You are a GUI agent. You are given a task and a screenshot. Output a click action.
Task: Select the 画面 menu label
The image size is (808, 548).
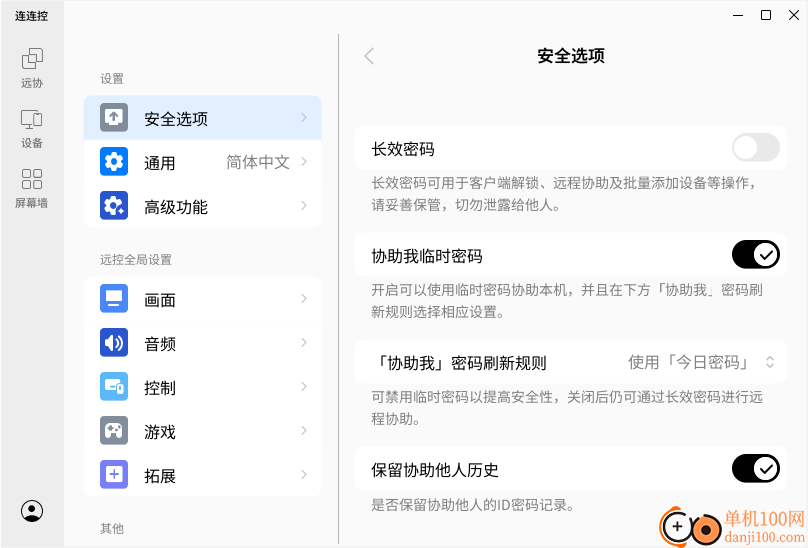click(160, 300)
